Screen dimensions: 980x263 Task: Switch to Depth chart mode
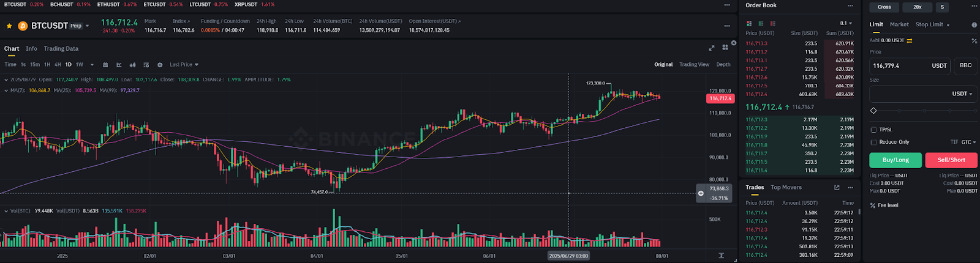(x=723, y=64)
